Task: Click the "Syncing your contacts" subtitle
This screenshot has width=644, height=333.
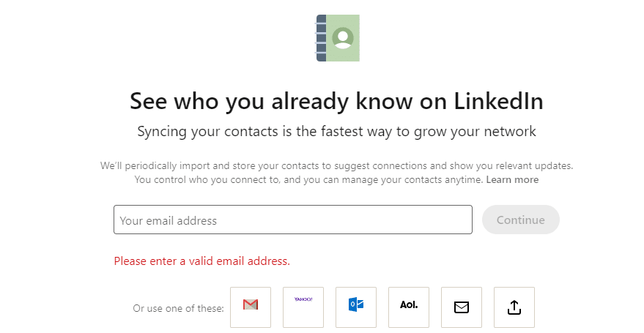Action: tap(336, 132)
